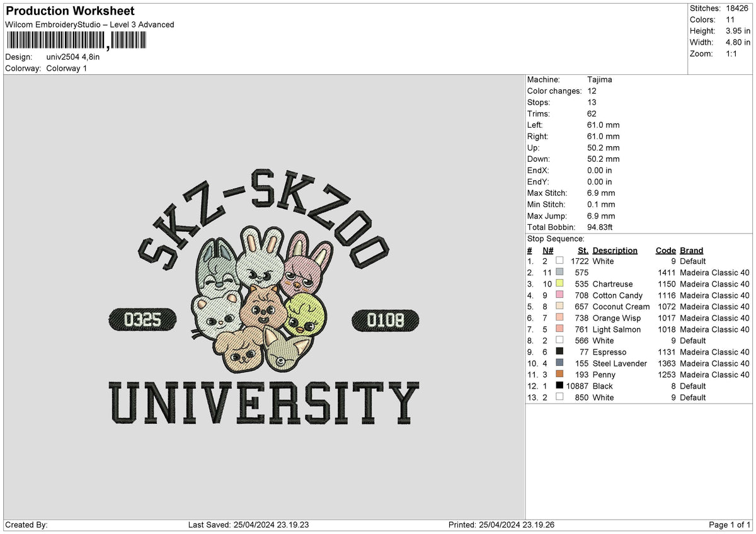The image size is (756, 534).
Task: Click the 'Steel Lavender' description text
Action: tap(620, 363)
